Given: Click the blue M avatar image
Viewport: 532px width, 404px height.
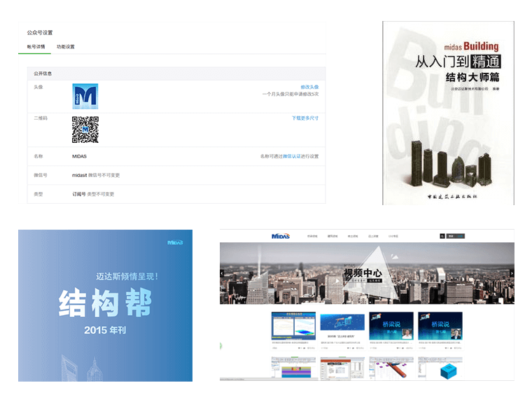Looking at the screenshot, I should [85, 97].
